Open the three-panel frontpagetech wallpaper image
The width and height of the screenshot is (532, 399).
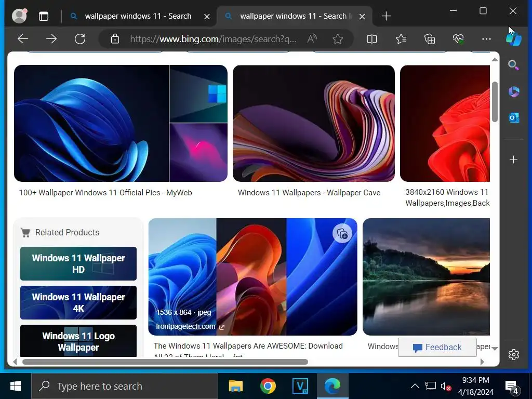253,277
